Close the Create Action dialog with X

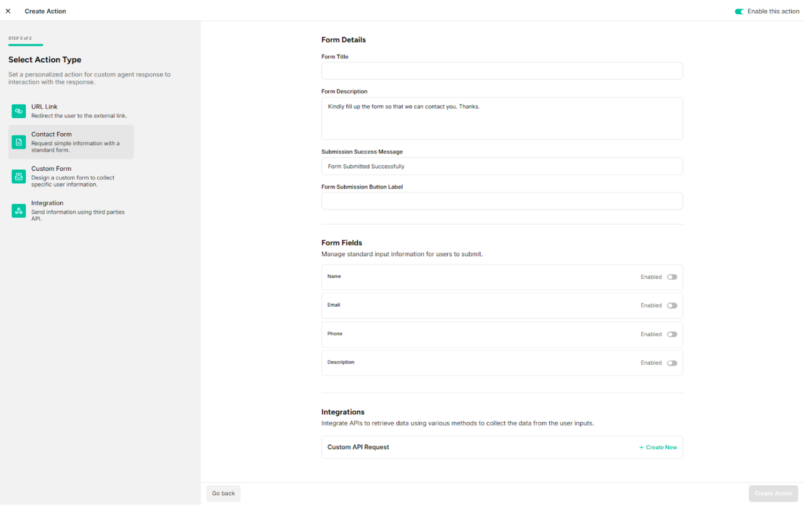pos(8,11)
